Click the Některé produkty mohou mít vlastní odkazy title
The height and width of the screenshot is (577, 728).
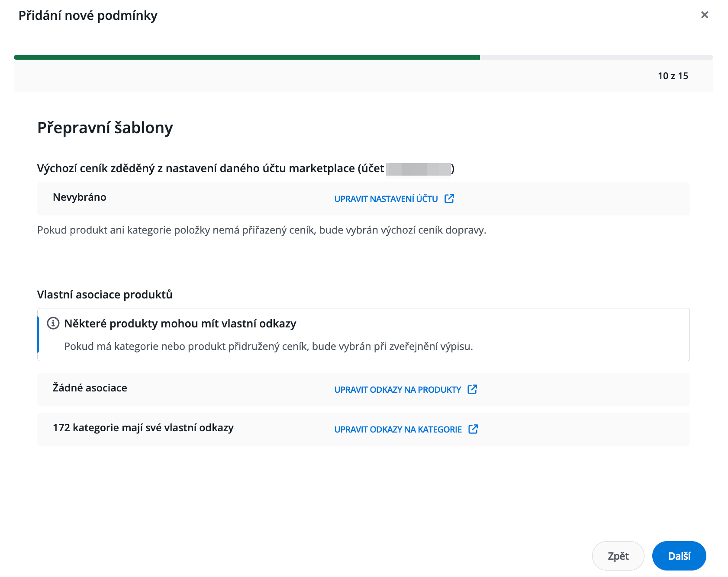(x=180, y=324)
